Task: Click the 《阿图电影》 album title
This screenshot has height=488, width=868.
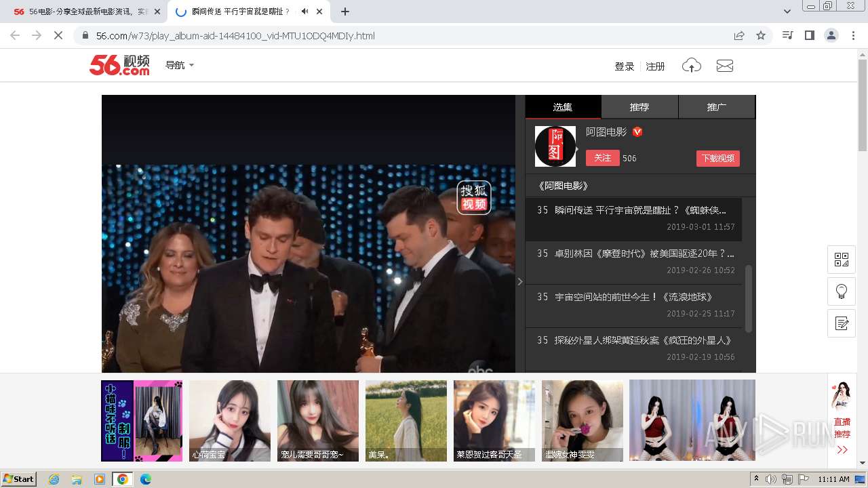Action: click(563, 186)
